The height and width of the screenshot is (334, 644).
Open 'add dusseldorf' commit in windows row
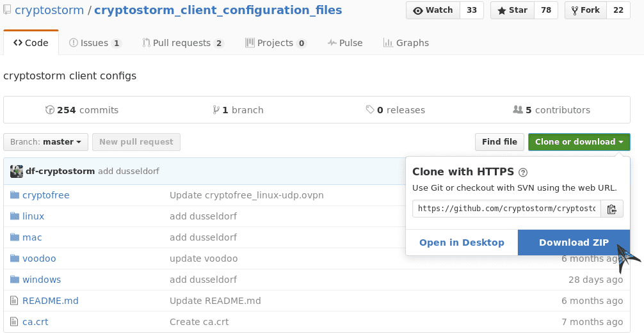(204, 280)
